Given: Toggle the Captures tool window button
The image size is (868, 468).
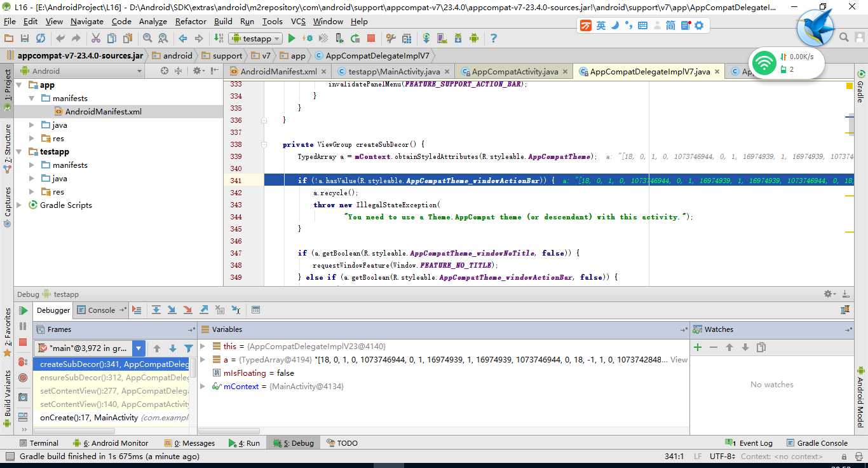Looking at the screenshot, I should click(x=7, y=206).
